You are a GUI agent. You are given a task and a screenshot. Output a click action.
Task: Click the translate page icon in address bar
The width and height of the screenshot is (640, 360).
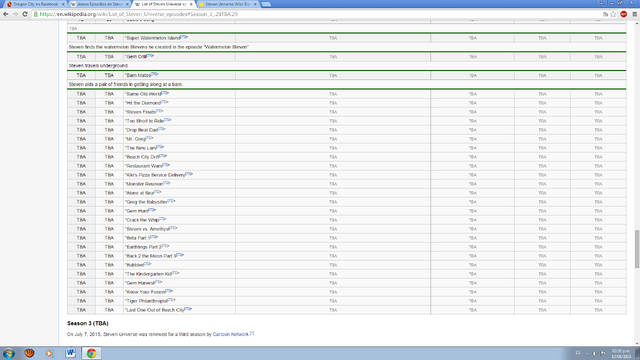pyautogui.click(x=605, y=14)
